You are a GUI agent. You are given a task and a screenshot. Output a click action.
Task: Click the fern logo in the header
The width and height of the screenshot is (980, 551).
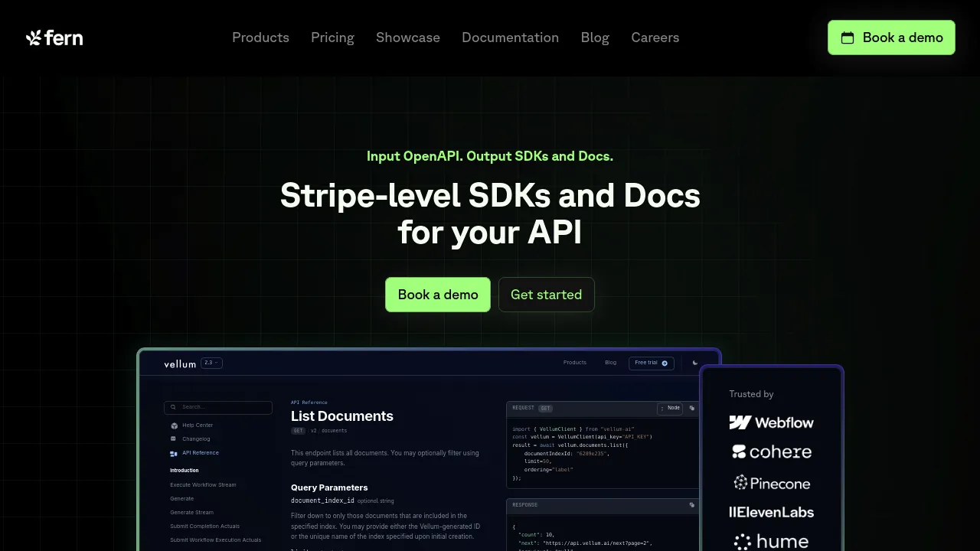[x=54, y=37]
